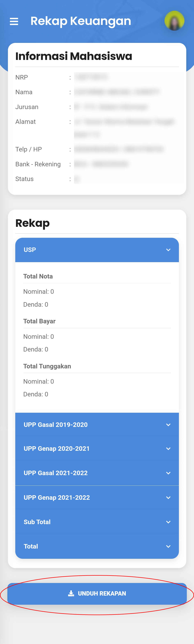
Task: Click the profile avatar picture
Action: point(174,21)
